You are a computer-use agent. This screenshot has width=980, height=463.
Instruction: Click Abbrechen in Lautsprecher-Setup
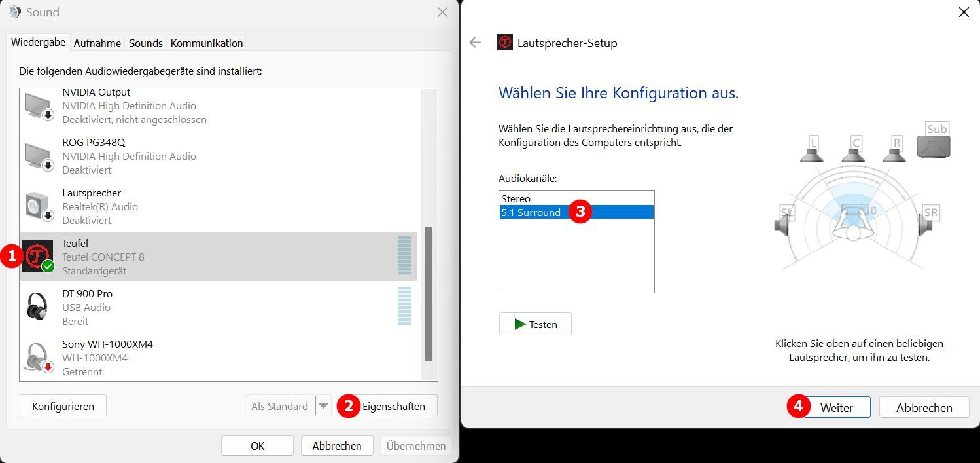(x=924, y=407)
